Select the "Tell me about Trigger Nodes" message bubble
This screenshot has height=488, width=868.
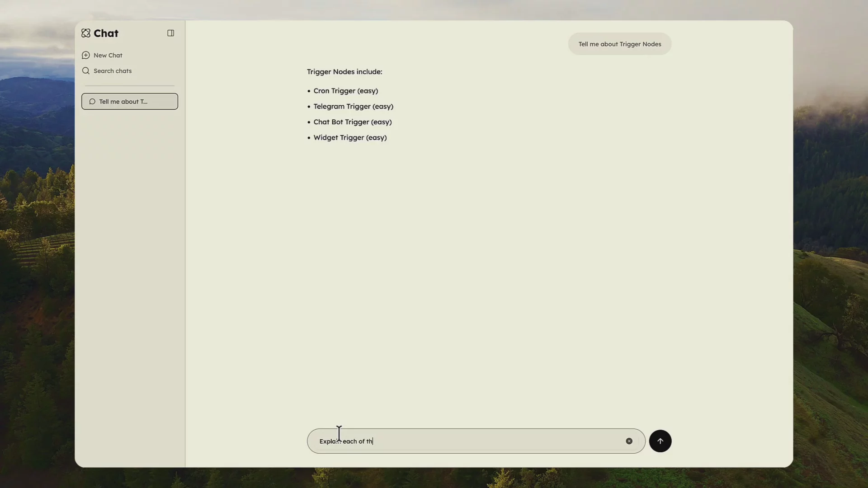coord(619,44)
